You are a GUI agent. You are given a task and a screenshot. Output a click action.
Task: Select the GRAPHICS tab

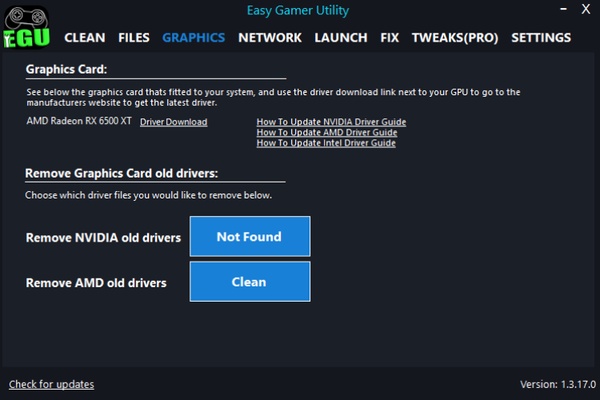pos(194,38)
